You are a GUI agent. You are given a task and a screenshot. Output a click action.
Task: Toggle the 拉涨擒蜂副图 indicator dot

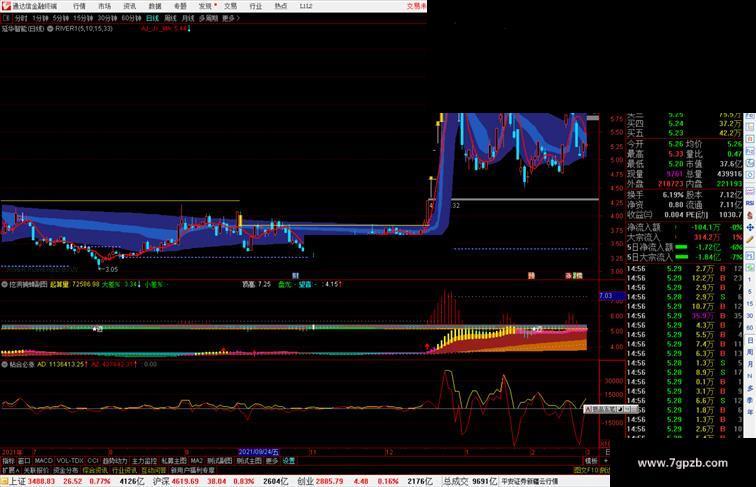[x=4, y=284]
